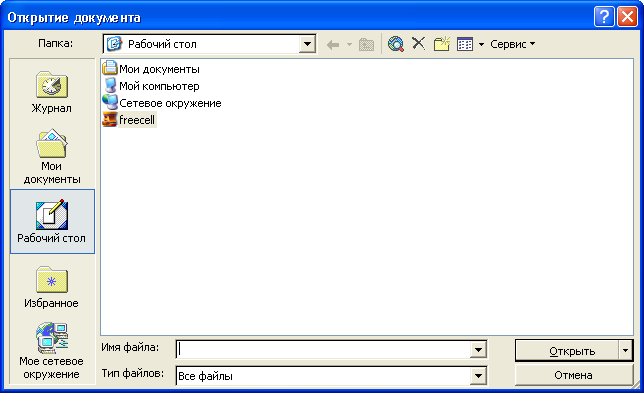Viewport: 644px width, 393px height.
Task: Expand the Имя файла dropdown arrow
Action: 478,350
